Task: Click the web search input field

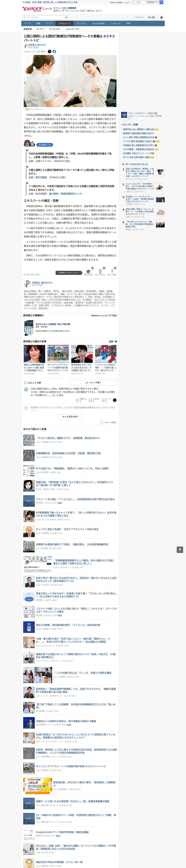Action: pos(138,2)
